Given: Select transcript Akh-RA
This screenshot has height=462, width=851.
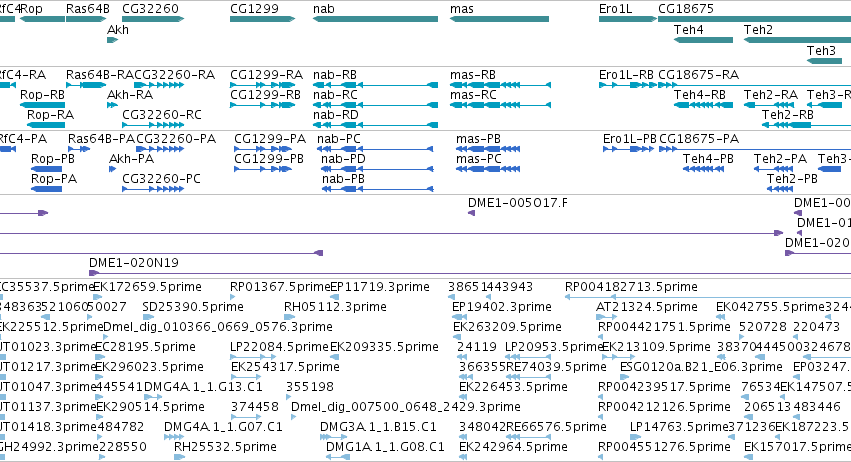Looking at the screenshot, I should 112,105.
